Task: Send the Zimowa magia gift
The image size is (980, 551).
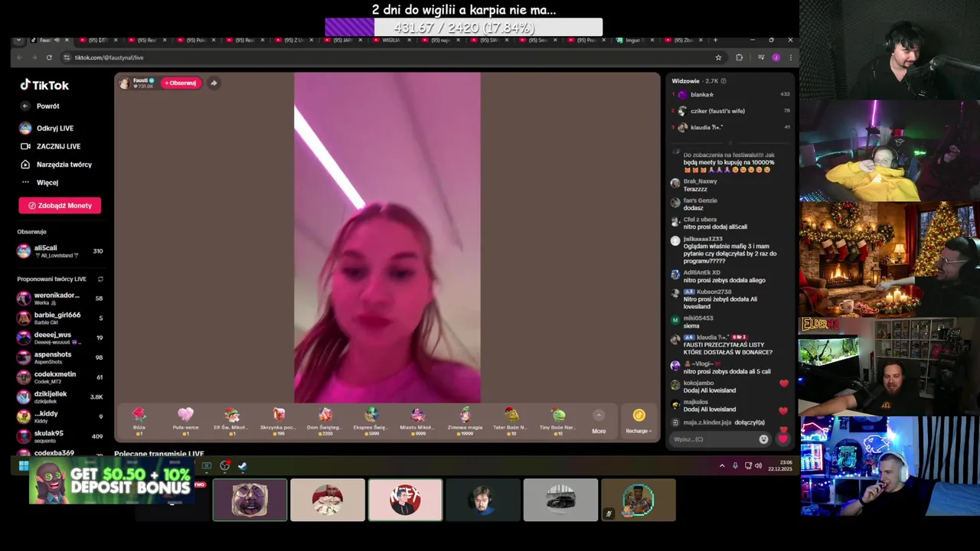Action: 465,422
